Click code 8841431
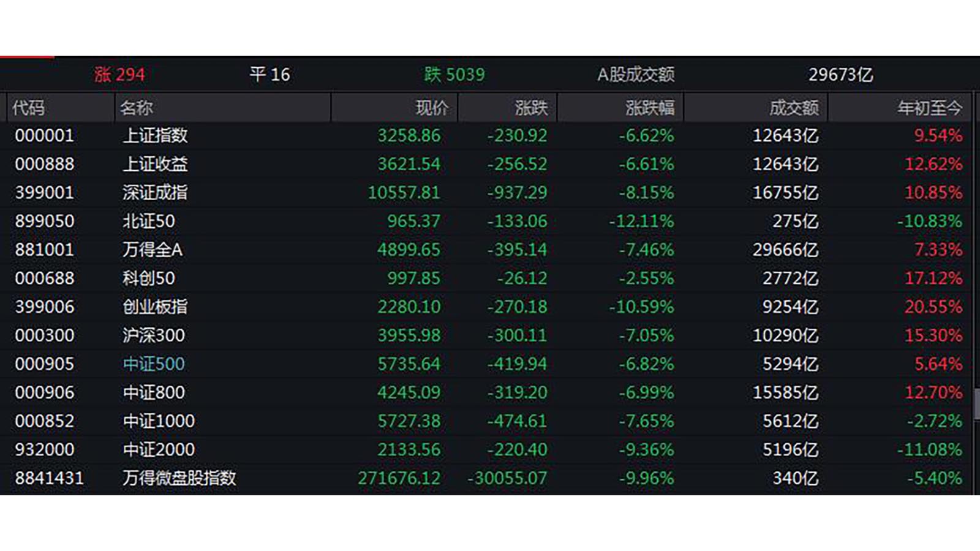Image resolution: width=980 pixels, height=551 pixels. click(50, 478)
